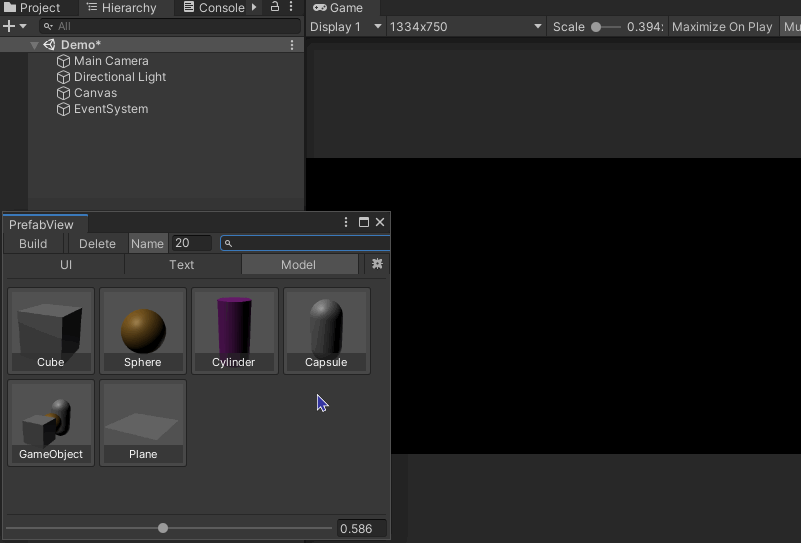
Task: Open the Demo scene options kebab menu
Action: pyautogui.click(x=292, y=45)
